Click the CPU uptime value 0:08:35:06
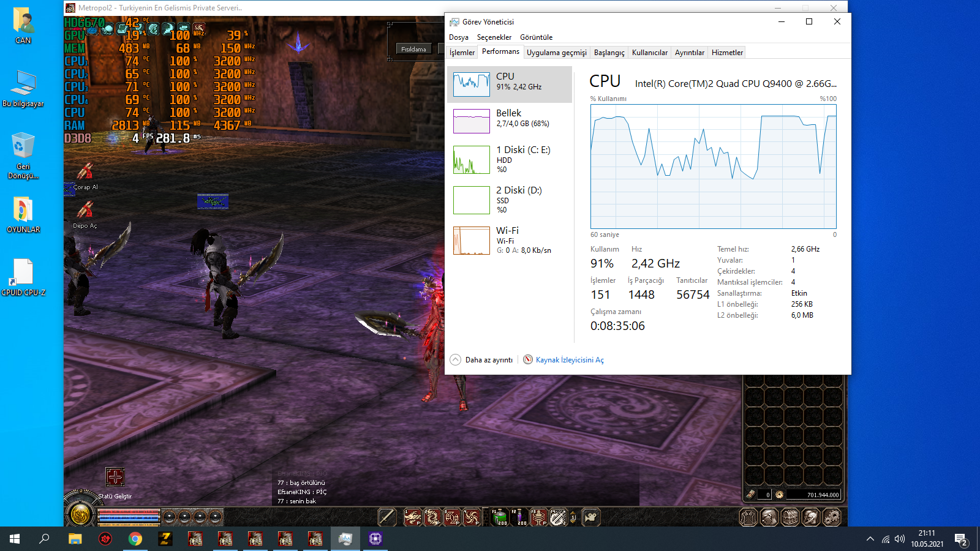The width and height of the screenshot is (980, 551). pyautogui.click(x=617, y=326)
